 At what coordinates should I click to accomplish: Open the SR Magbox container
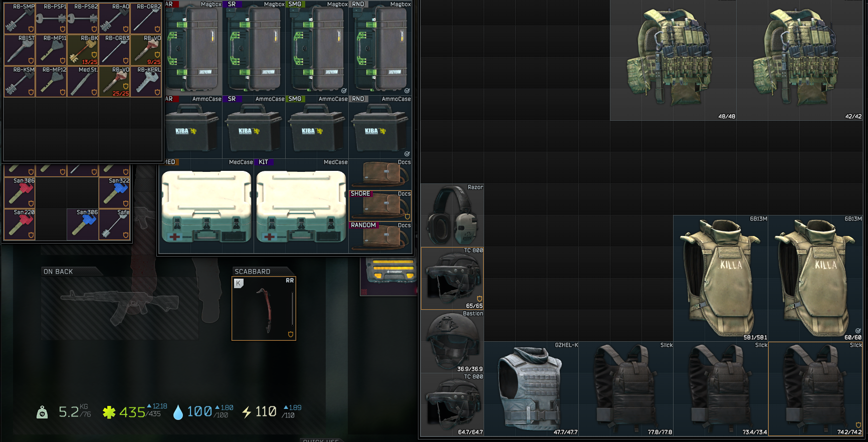[x=254, y=48]
